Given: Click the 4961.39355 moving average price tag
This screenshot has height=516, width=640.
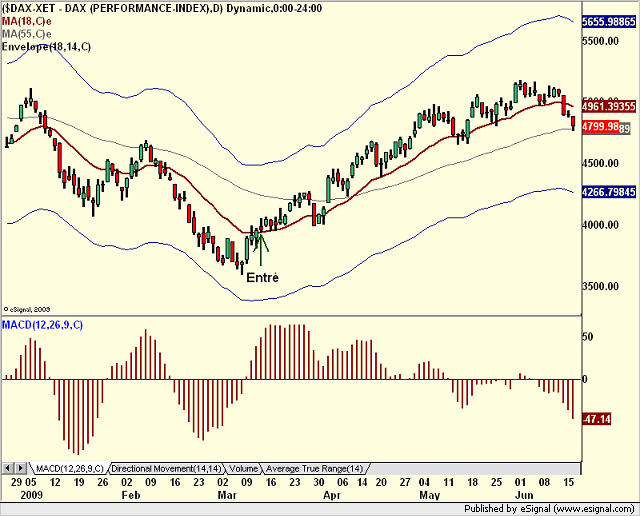Looking at the screenshot, I should click(609, 107).
